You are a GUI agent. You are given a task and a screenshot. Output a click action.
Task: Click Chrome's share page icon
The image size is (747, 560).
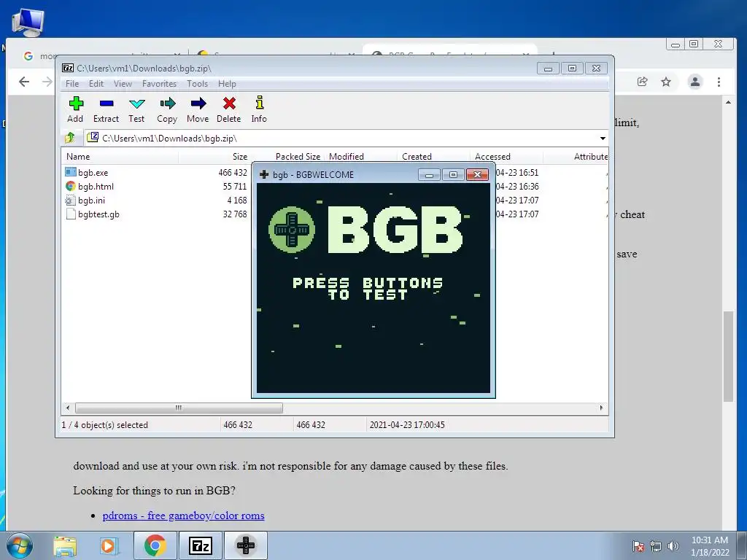[x=642, y=82]
